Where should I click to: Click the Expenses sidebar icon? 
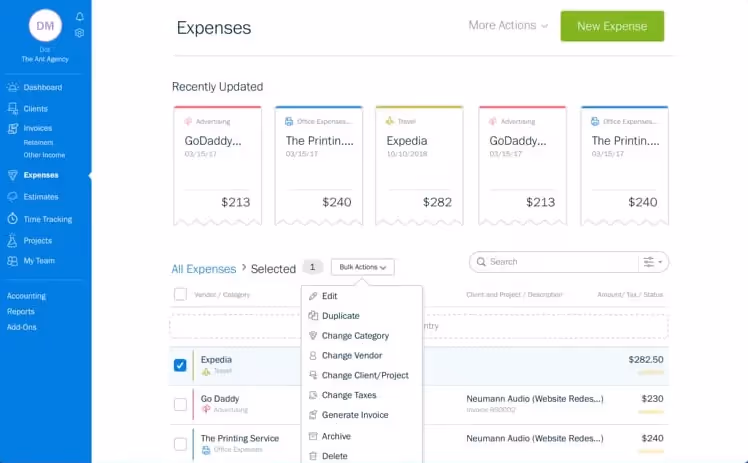(12, 175)
